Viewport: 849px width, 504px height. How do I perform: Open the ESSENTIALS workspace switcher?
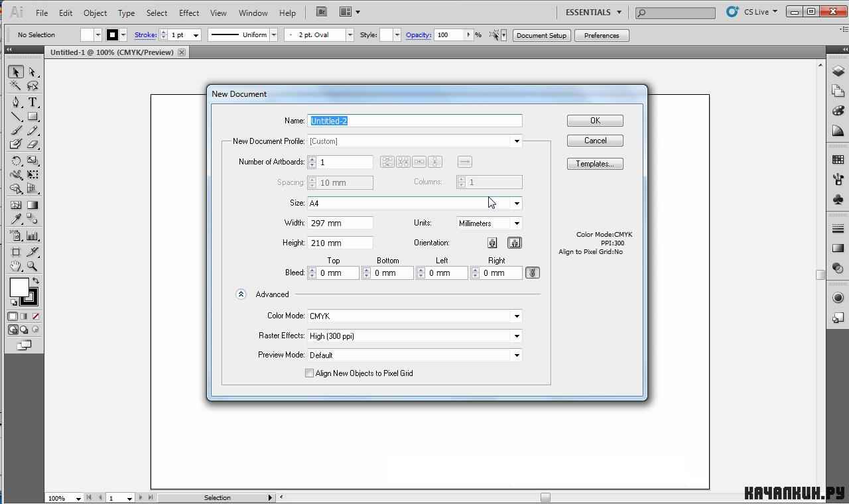[x=593, y=12]
